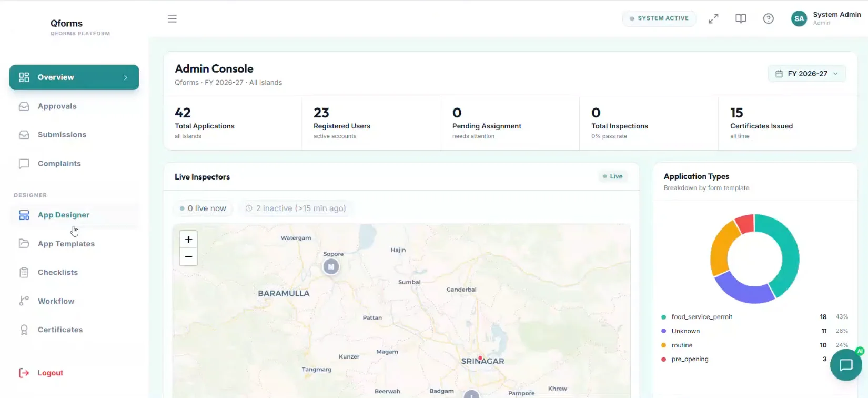Click the food_service_permit legend label

(x=702, y=317)
